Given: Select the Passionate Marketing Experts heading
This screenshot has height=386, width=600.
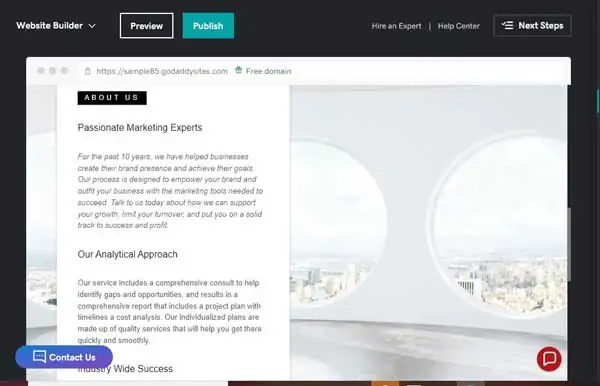Looking at the screenshot, I should [x=140, y=127].
